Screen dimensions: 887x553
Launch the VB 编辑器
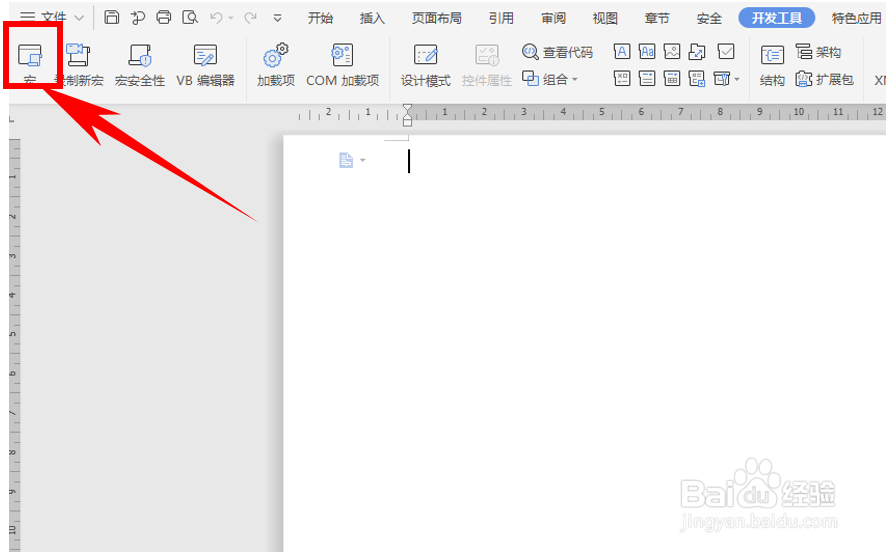coord(205,64)
